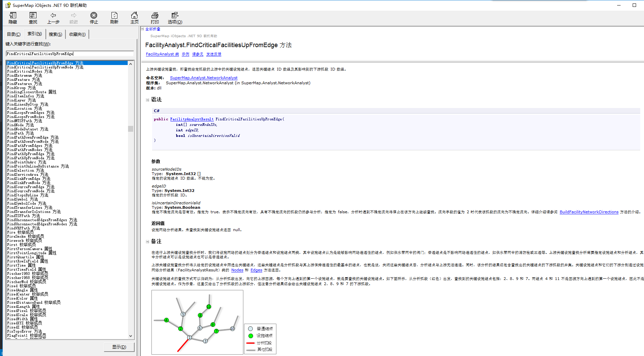Select FindVRPPath 方法 entry
Image resolution: width=644 pixels, height=356 pixels.
(x=23, y=228)
